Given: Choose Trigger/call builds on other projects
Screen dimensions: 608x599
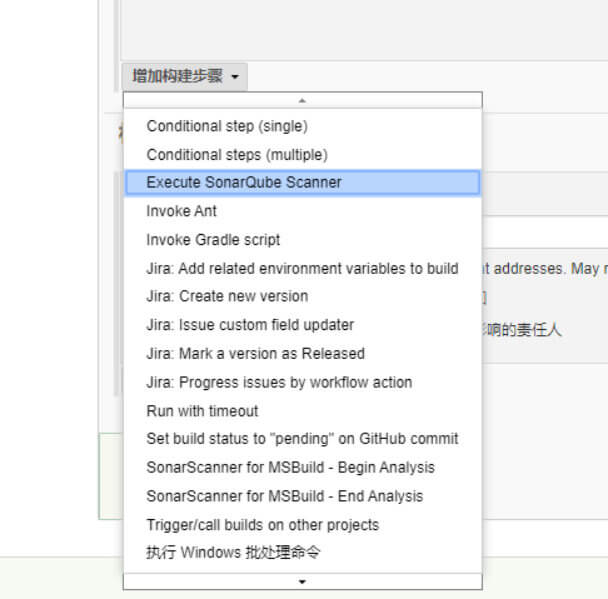Looking at the screenshot, I should pos(302,525).
